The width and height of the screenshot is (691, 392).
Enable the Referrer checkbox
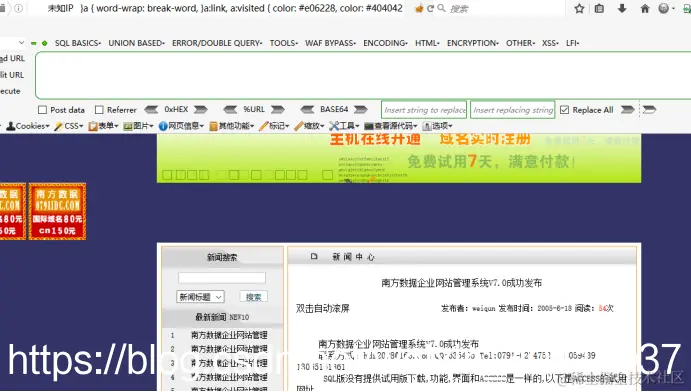(99, 110)
